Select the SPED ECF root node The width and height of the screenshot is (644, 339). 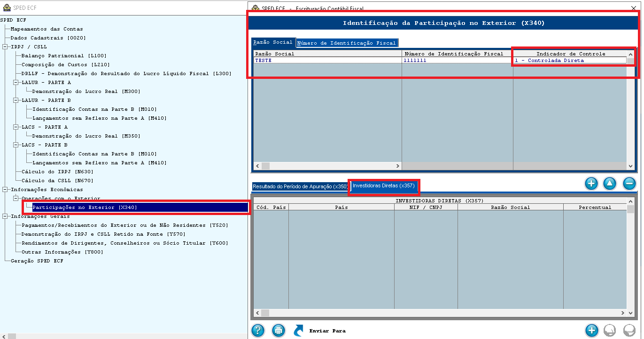pyautogui.click(x=13, y=20)
